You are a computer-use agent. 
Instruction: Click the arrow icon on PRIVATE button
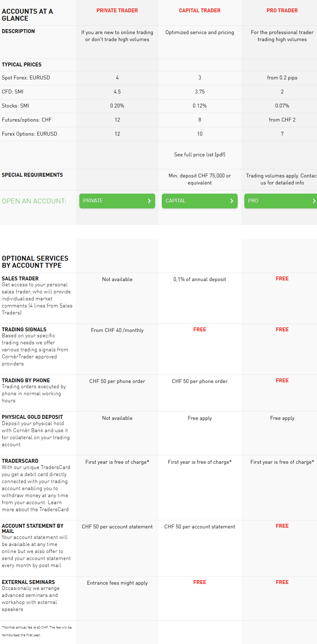coord(149,201)
